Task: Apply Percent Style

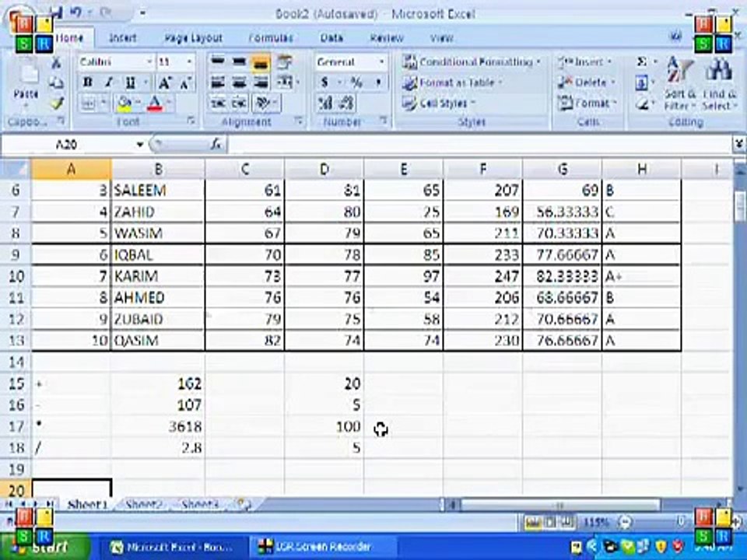Action: pyautogui.click(x=356, y=82)
